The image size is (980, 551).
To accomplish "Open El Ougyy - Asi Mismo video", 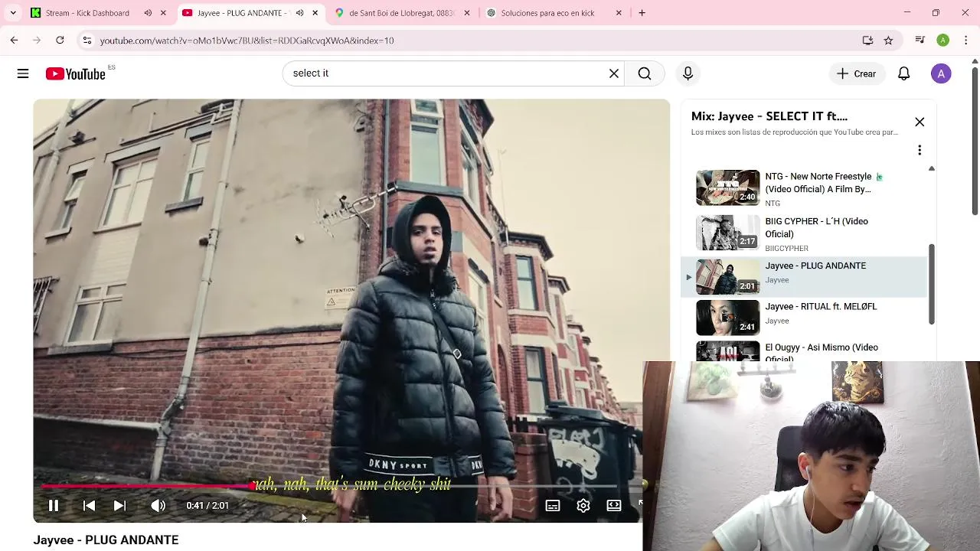I will click(821, 352).
